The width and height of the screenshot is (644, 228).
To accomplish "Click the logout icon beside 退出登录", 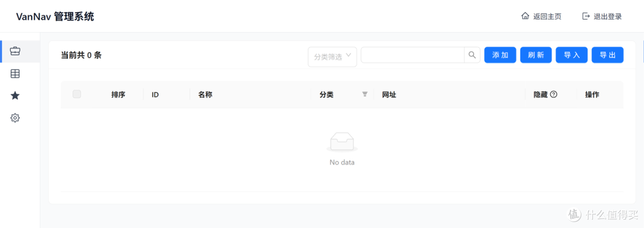I will 586,17.
